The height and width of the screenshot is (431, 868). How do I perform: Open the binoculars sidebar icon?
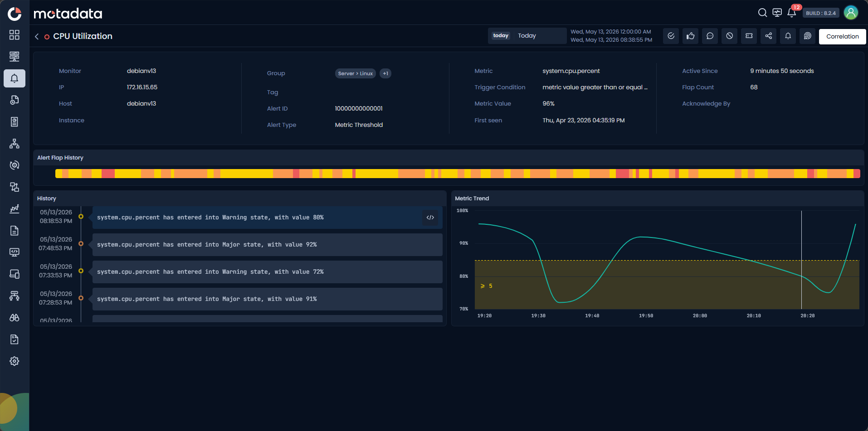[x=15, y=318]
